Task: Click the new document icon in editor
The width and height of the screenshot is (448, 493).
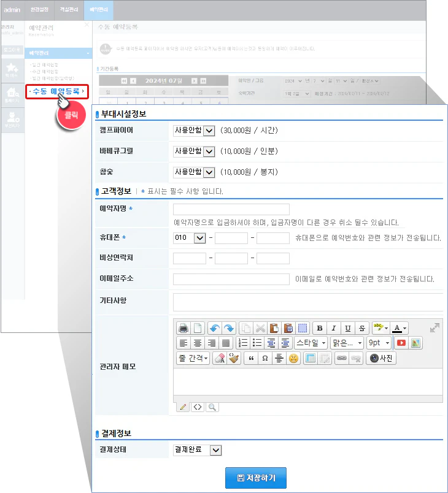Action: (x=198, y=328)
